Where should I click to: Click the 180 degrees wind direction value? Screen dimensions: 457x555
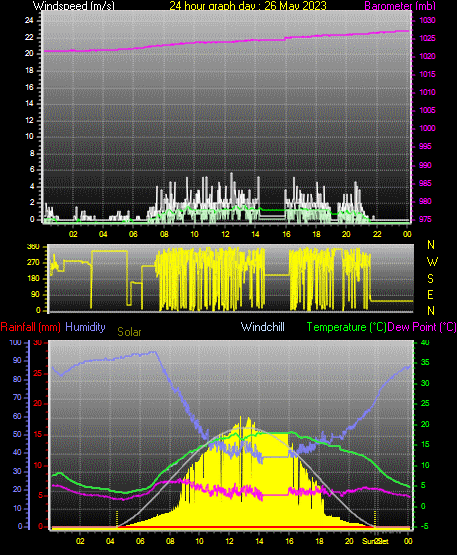(33, 279)
